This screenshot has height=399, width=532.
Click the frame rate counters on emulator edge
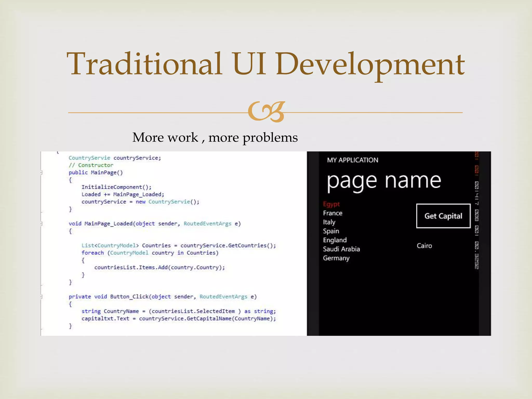click(x=477, y=210)
